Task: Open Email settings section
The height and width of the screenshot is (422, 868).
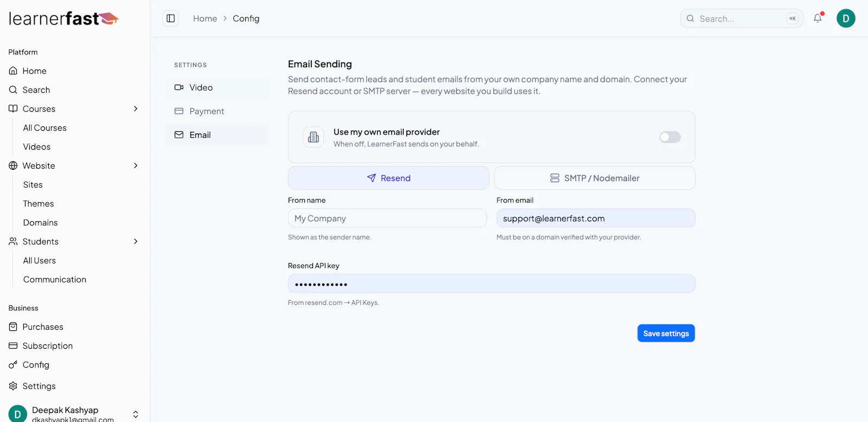Action: 217,135
